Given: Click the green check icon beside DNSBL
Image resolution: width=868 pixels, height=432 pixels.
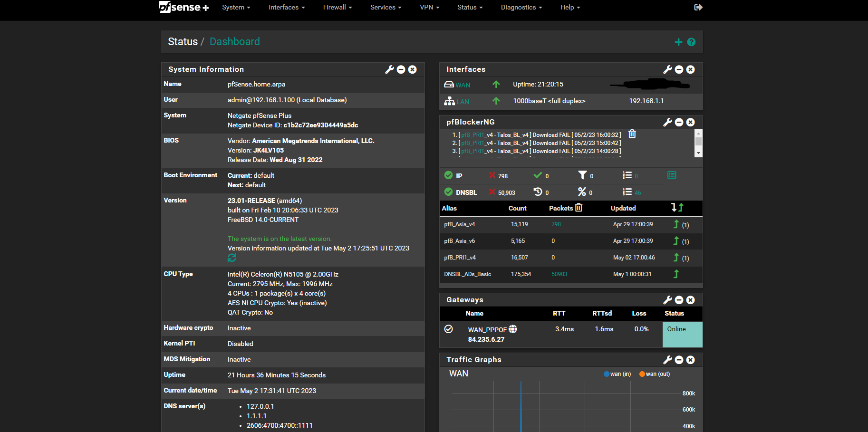Looking at the screenshot, I should click(x=448, y=192).
